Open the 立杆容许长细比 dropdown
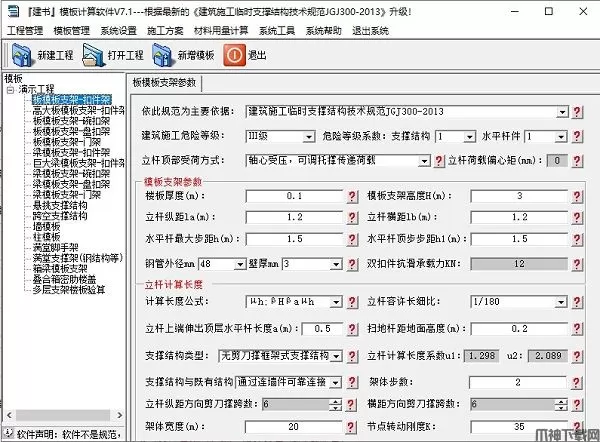 pos(561,302)
